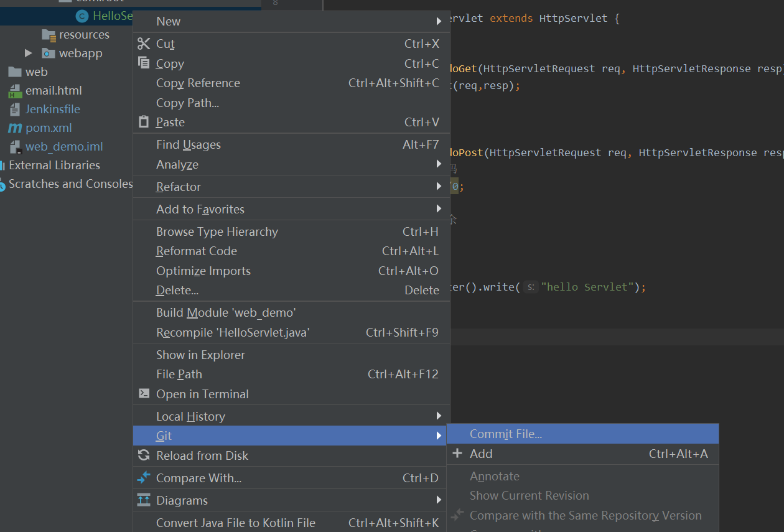The height and width of the screenshot is (532, 784).
Task: Click the Open in Terminal icon
Action: (x=144, y=393)
